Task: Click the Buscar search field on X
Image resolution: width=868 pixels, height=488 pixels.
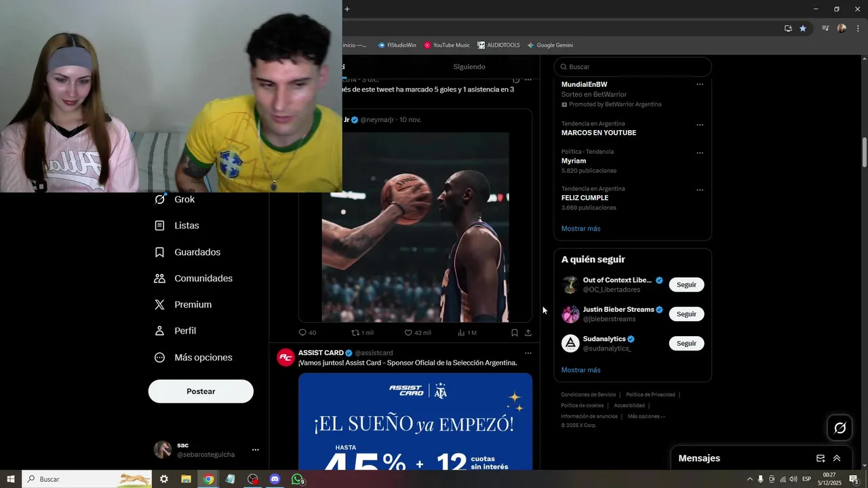Action: (x=633, y=66)
